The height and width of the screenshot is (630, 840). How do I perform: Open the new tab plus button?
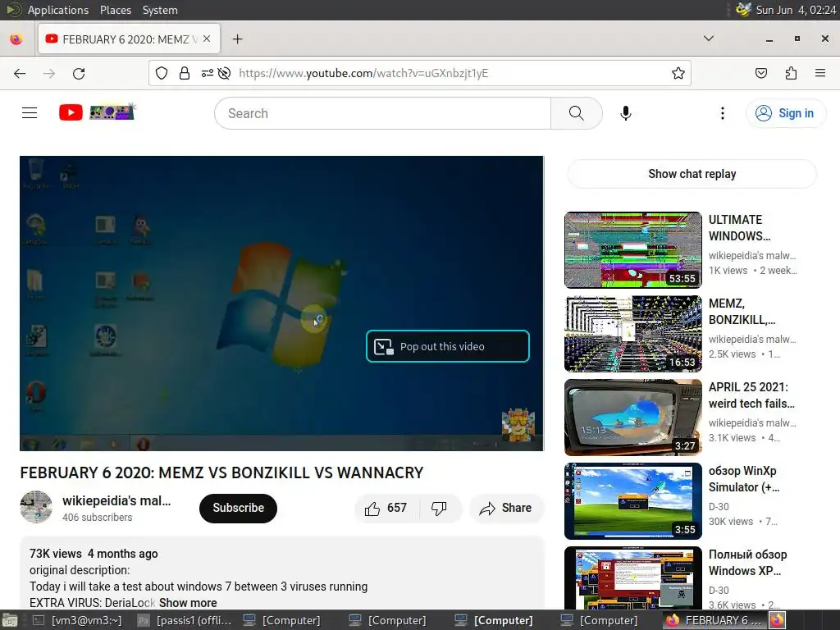click(x=237, y=39)
